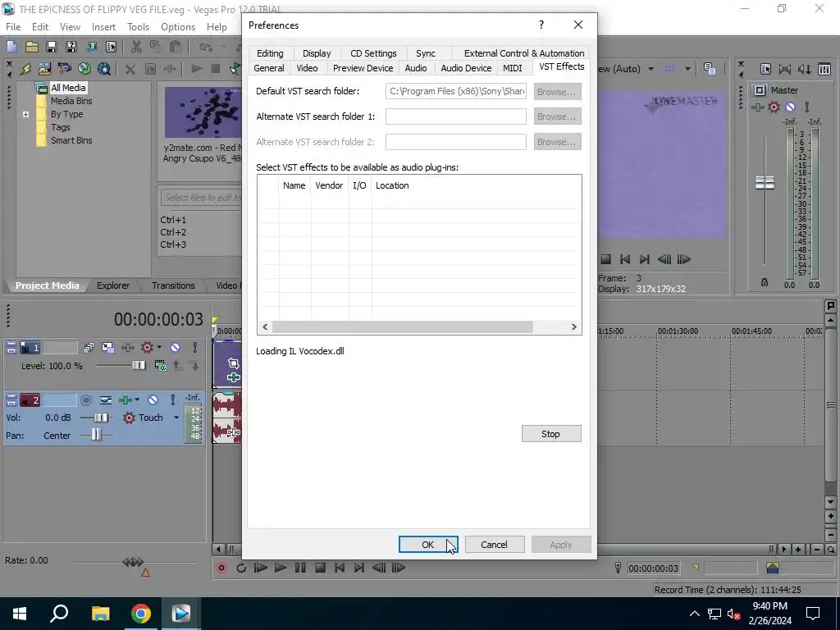Click the Open folder icon in main toolbar
The width and height of the screenshot is (840, 630).
coord(32,47)
